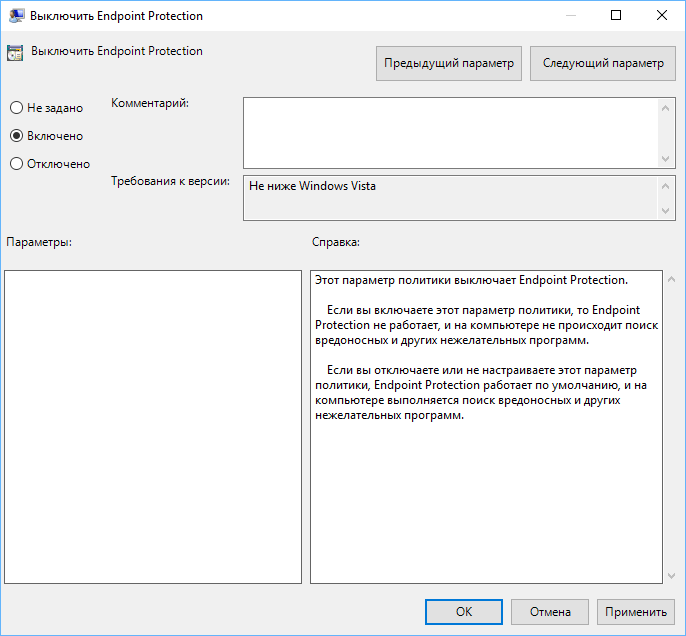Image resolution: width=686 pixels, height=636 pixels.
Task: Click the empty Параметры options pane
Action: point(153,426)
